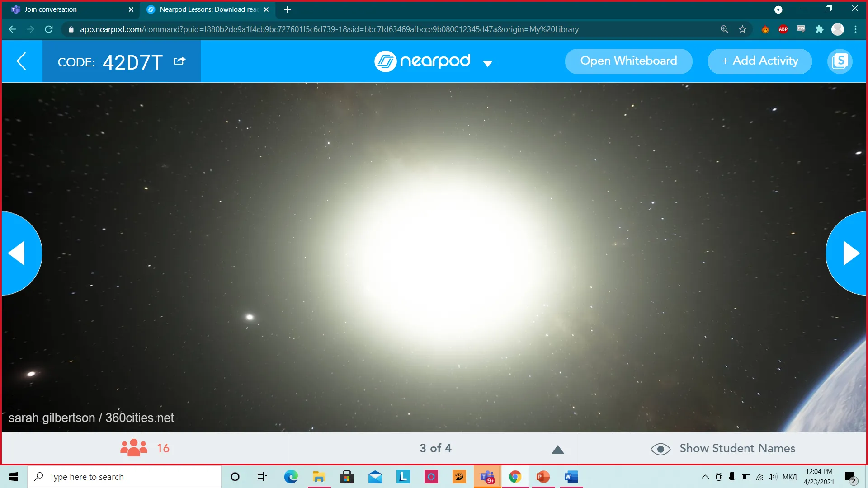The image size is (868, 488).
Task: Click the taskbar search box
Action: pyautogui.click(x=124, y=477)
